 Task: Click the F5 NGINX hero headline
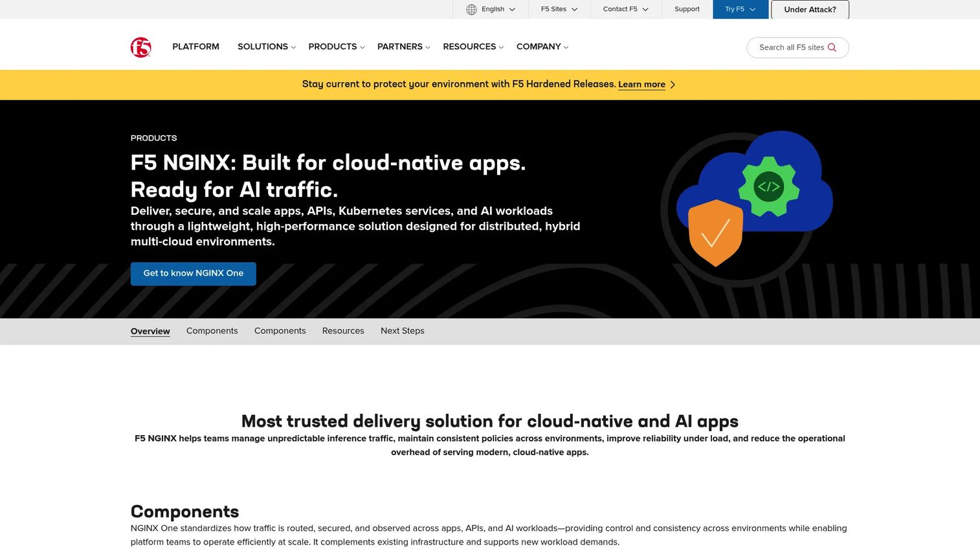[328, 175]
